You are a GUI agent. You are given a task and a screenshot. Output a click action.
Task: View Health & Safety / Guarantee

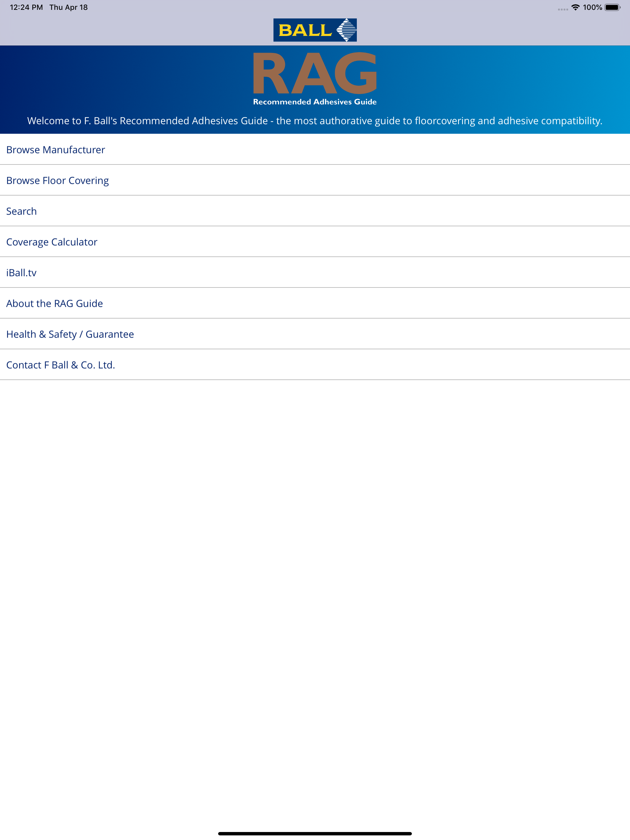pos(315,334)
